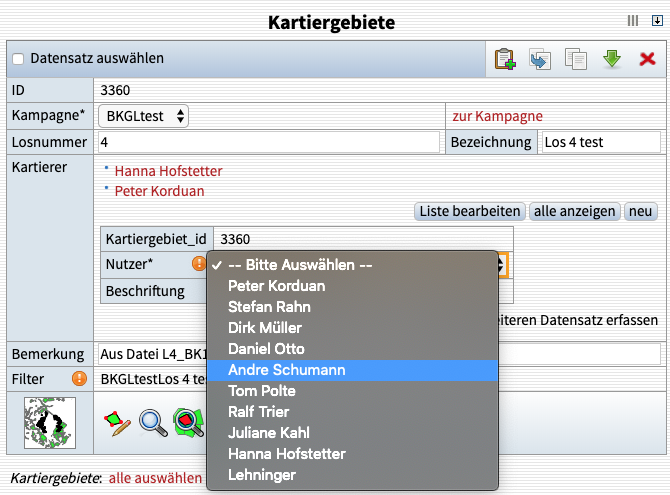Click the ID value 3360
The width and height of the screenshot is (670, 495).
[115, 90]
